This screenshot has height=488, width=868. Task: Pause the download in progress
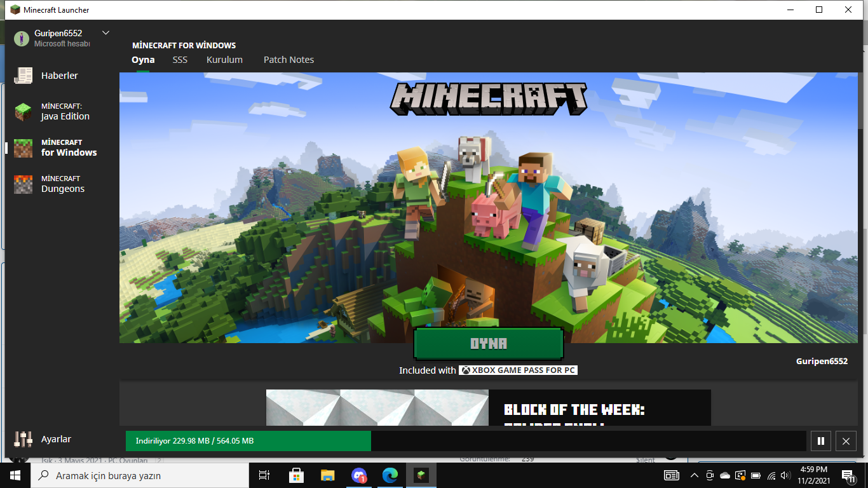click(x=821, y=441)
